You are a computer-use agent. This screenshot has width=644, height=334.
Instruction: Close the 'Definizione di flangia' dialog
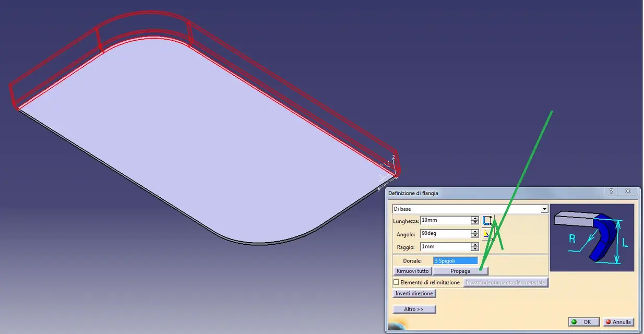(x=628, y=192)
